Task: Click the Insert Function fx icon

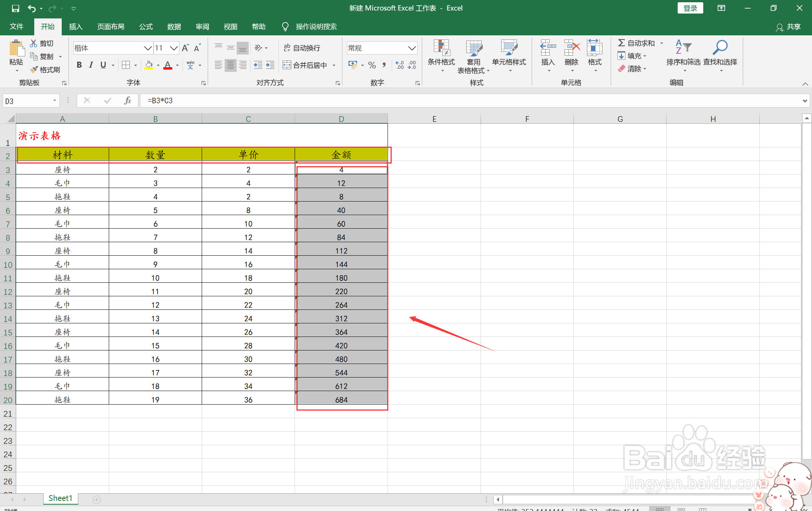Action: (128, 100)
